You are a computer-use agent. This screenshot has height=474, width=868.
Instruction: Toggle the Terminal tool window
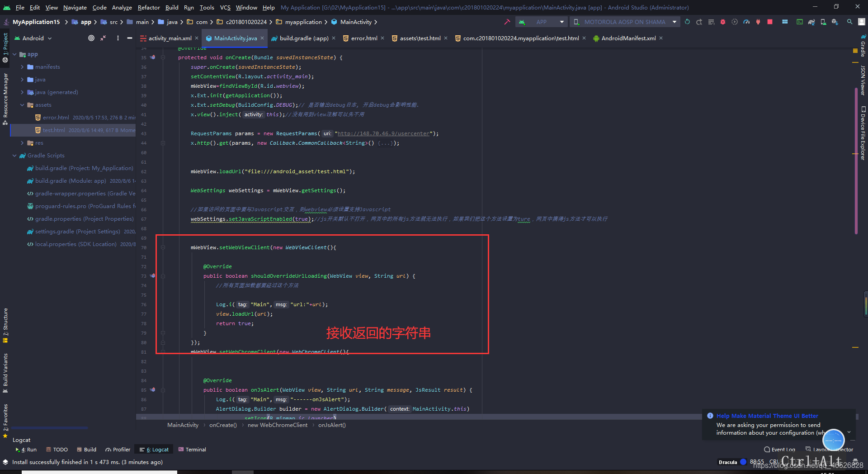192,450
